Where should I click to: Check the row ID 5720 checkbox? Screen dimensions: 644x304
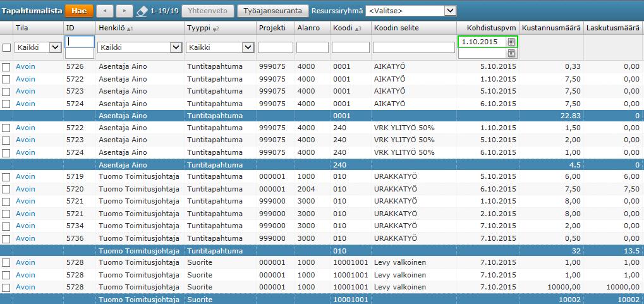tap(6, 189)
